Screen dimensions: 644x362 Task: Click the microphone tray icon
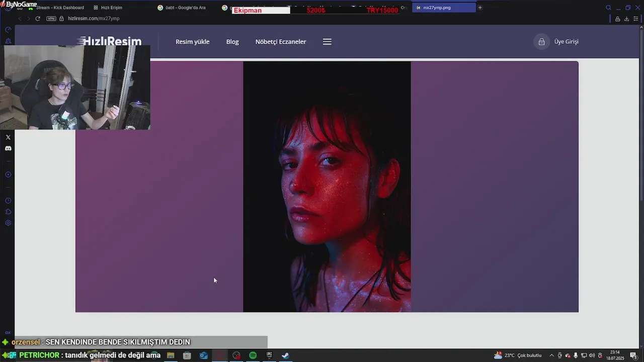click(576, 355)
